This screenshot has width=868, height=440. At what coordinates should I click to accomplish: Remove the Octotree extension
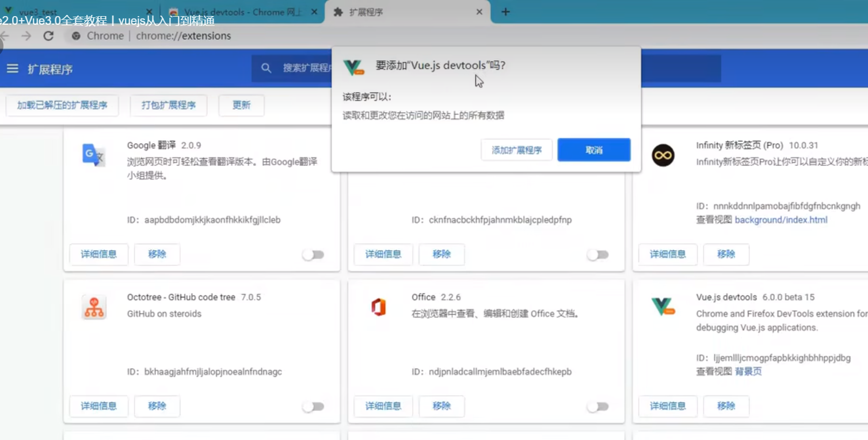157,406
